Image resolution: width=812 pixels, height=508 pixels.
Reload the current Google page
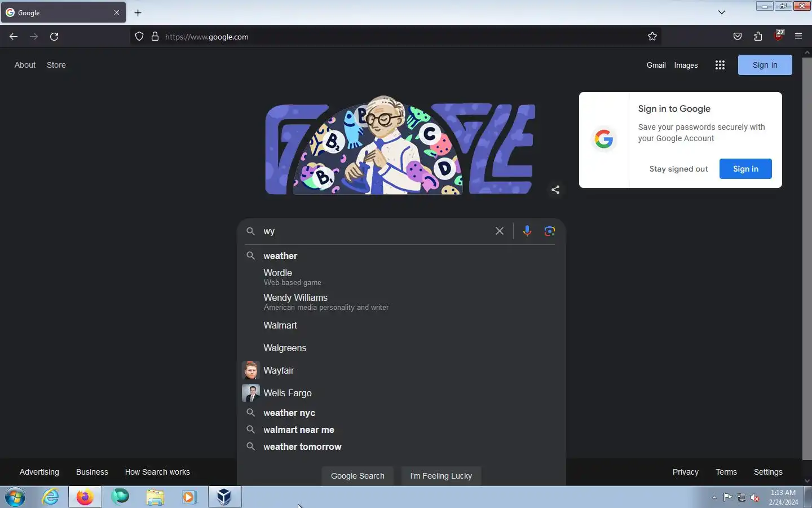click(x=54, y=37)
